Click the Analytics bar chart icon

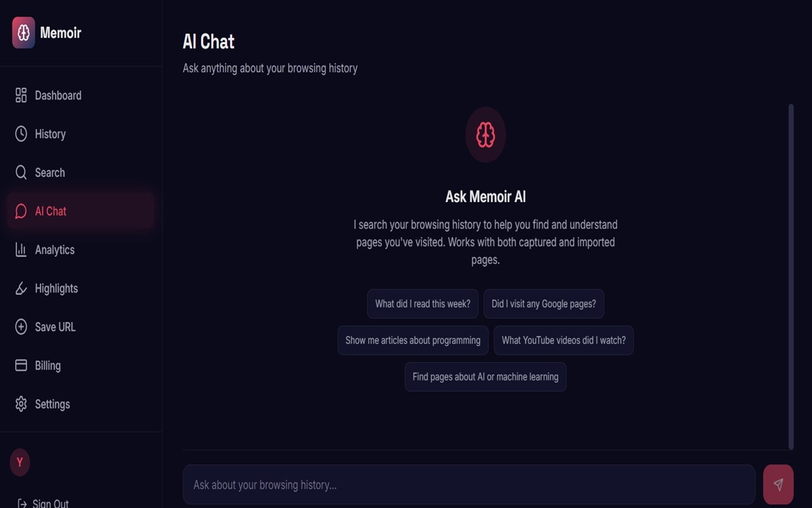21,250
